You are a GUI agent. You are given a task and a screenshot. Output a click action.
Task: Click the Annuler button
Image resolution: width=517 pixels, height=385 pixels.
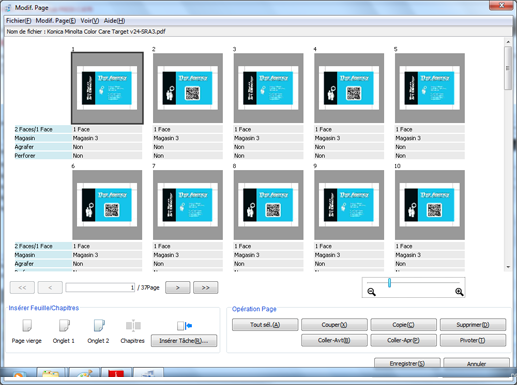click(476, 363)
